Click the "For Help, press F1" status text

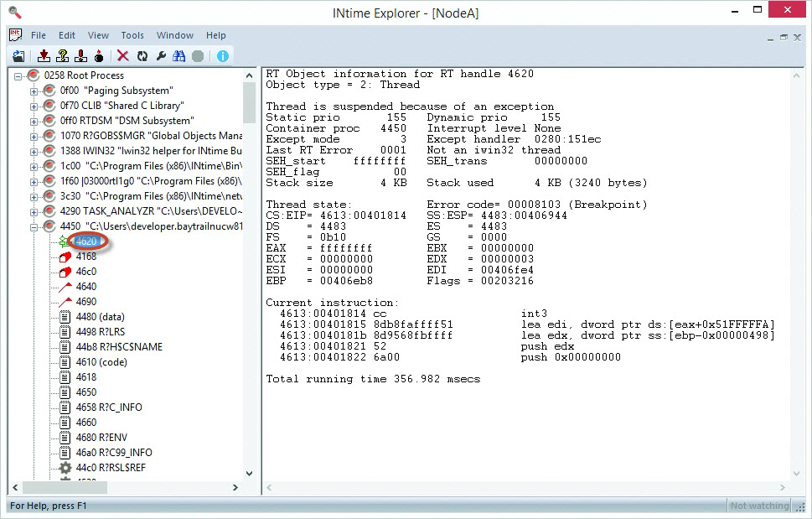[x=48, y=506]
